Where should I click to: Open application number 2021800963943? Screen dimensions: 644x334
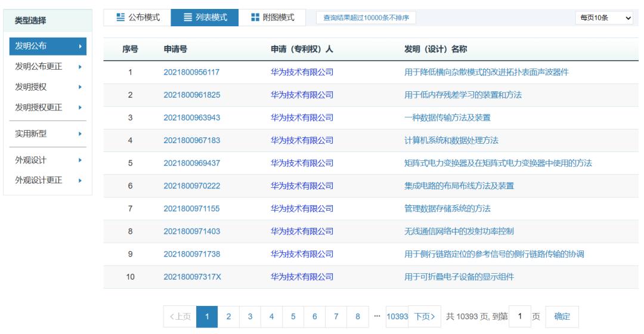pyautogui.click(x=192, y=117)
